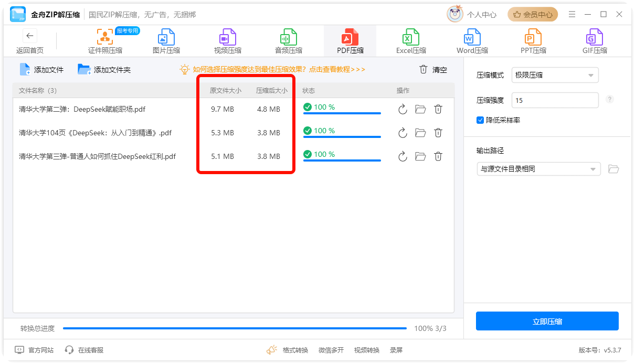Expand the 输出路径 dropdown 与源文件目录相同
Image resolution: width=635 pixels, height=364 pixels.
(x=538, y=169)
